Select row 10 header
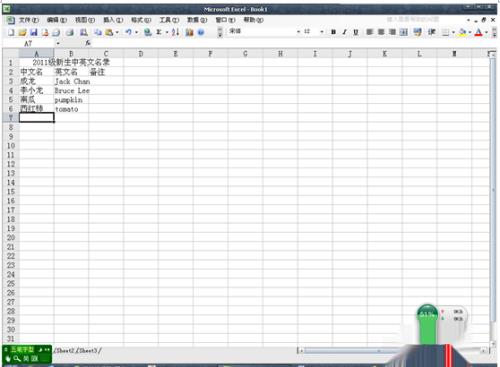Screen dimensions: 500x367 (x=11, y=146)
